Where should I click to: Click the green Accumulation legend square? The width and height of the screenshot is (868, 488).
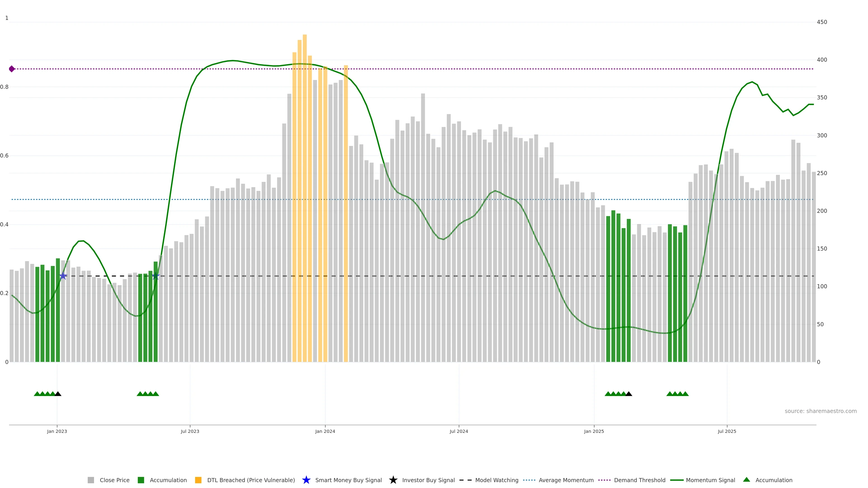click(x=141, y=480)
